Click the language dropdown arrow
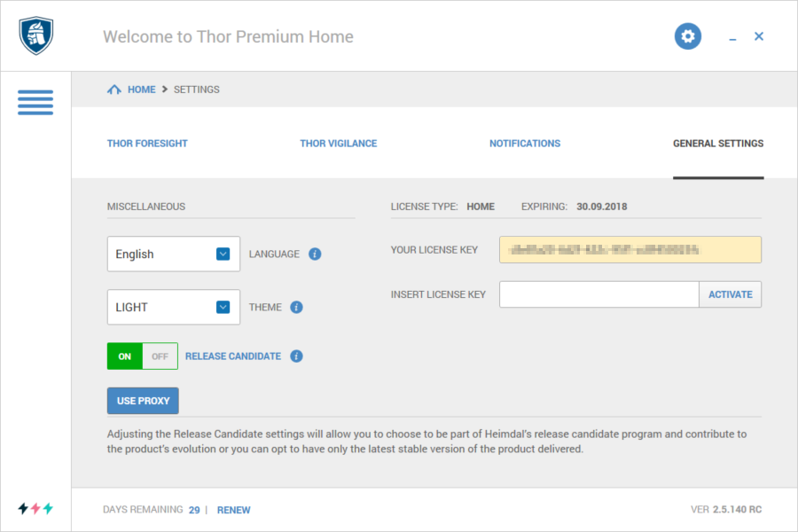Viewport: 798px width, 532px height. pyautogui.click(x=223, y=254)
